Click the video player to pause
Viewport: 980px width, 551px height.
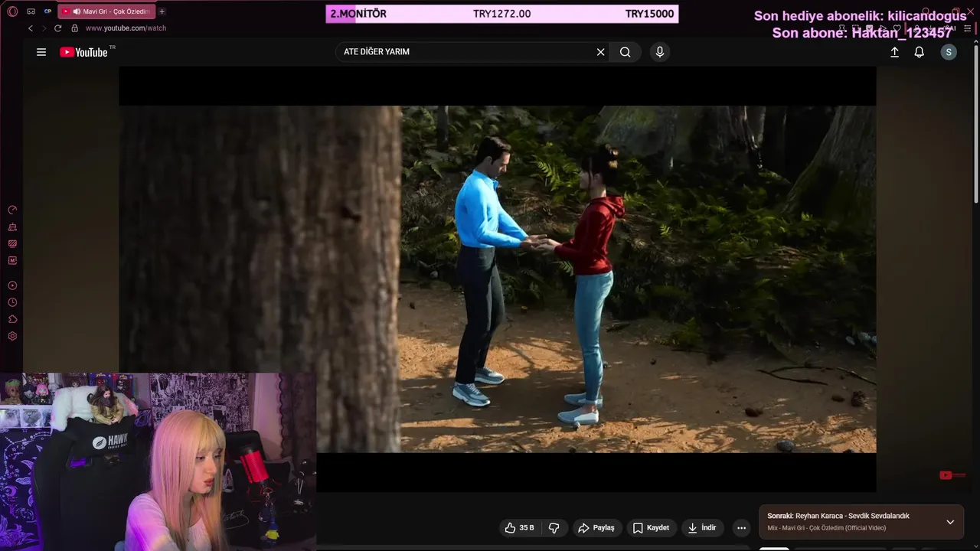tap(498, 279)
